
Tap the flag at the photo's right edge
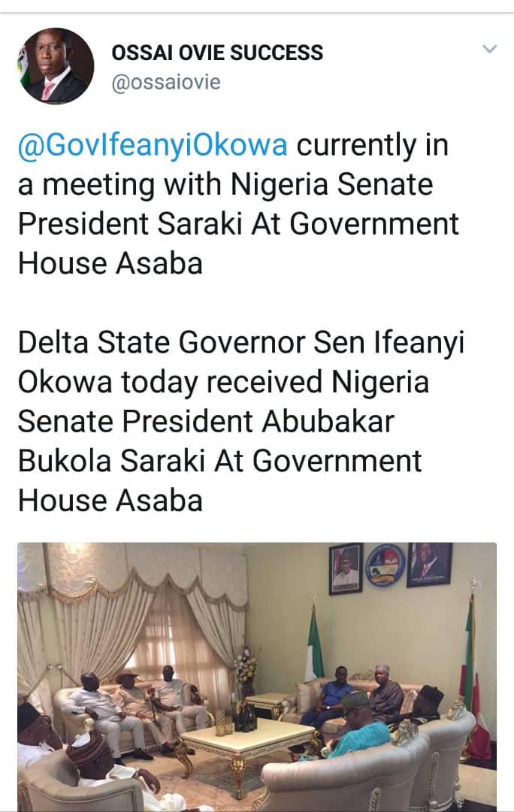click(x=473, y=662)
